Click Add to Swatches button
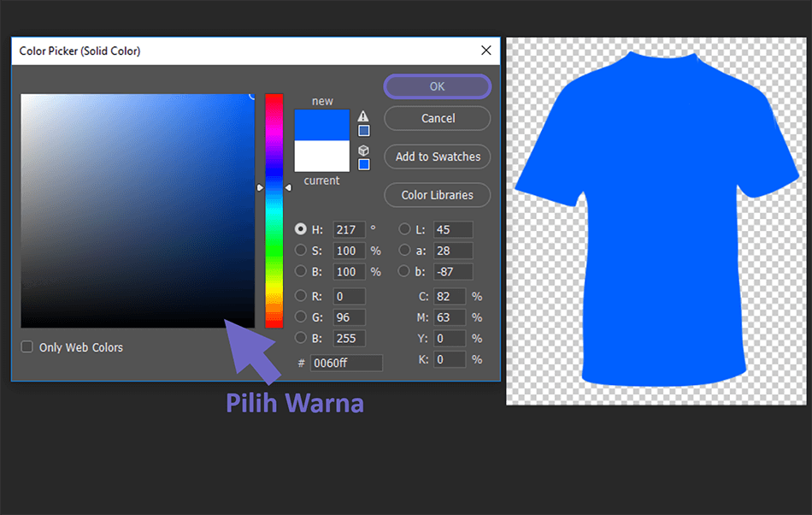Screen dimensions: 812x515 pyautogui.click(x=437, y=157)
